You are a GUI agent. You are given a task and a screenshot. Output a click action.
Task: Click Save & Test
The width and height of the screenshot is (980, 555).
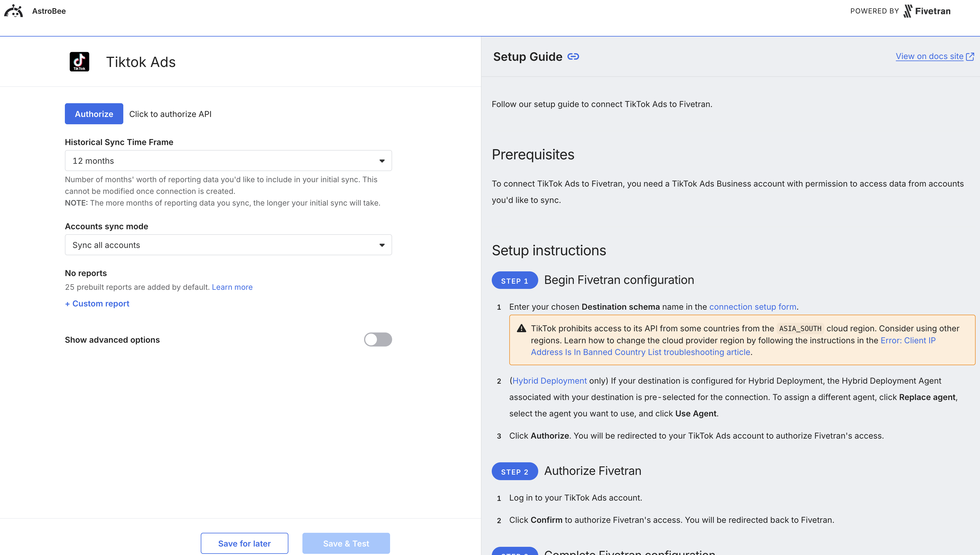pos(346,543)
